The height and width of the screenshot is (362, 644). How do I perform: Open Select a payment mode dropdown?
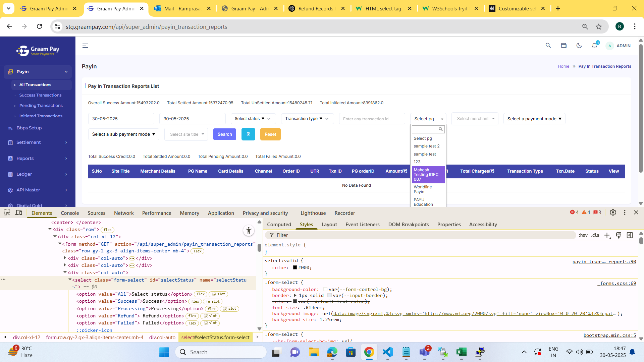tap(534, 119)
